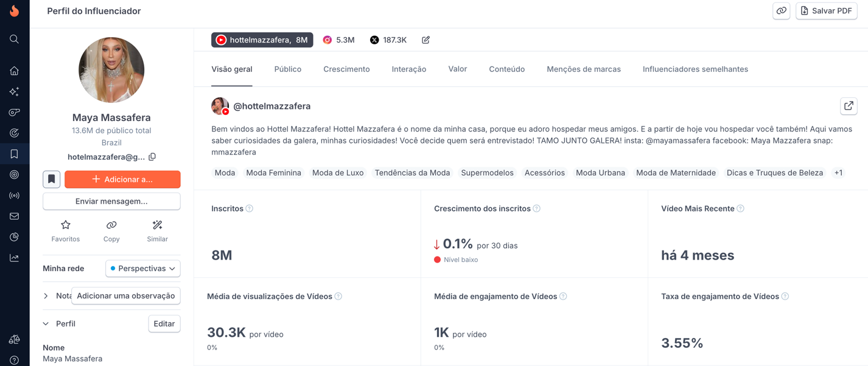868x366 pixels.
Task: Open messages envelope icon in sidebar
Action: (14, 216)
